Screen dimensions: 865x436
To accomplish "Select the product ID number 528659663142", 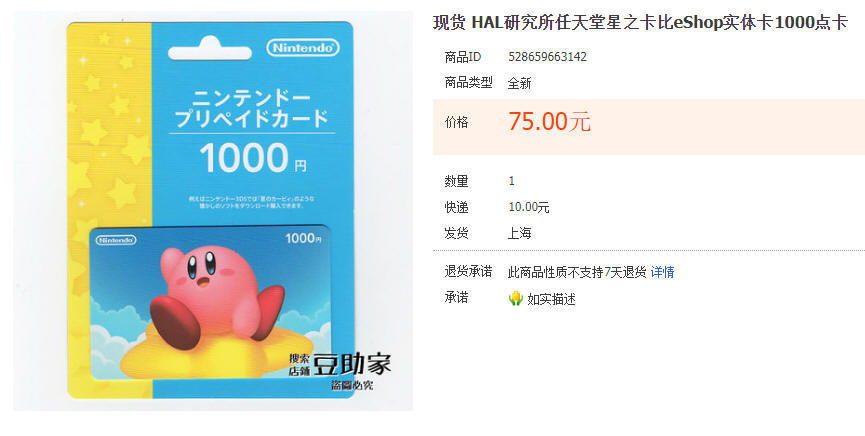I will [547, 56].
